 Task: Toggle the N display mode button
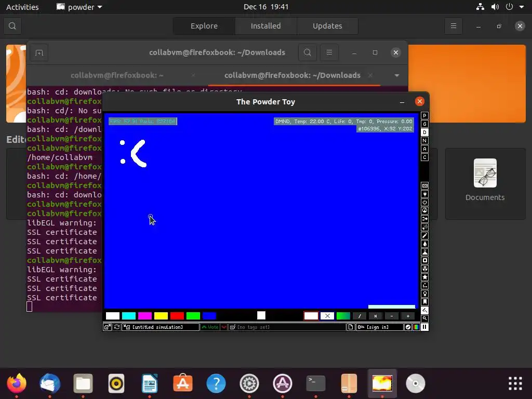[424, 140]
